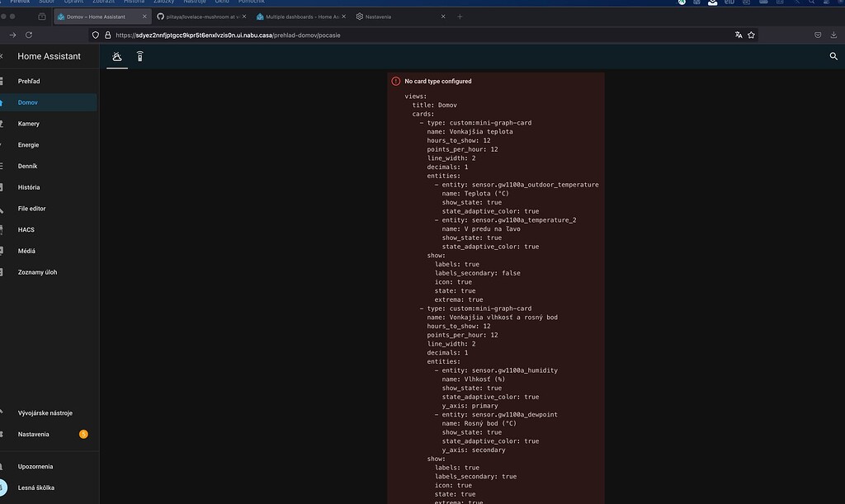845x504 pixels.
Task: Open a new tab with the plus button
Action: 458,16
